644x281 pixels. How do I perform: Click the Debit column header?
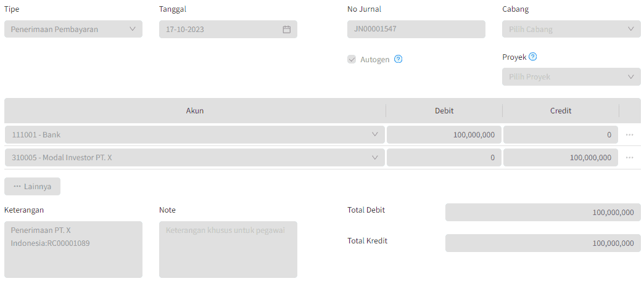click(x=444, y=110)
